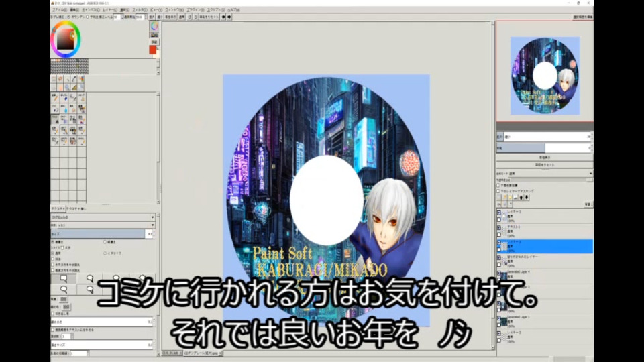Pick the eyedropper tool
The image size is (644, 362).
pos(74,78)
